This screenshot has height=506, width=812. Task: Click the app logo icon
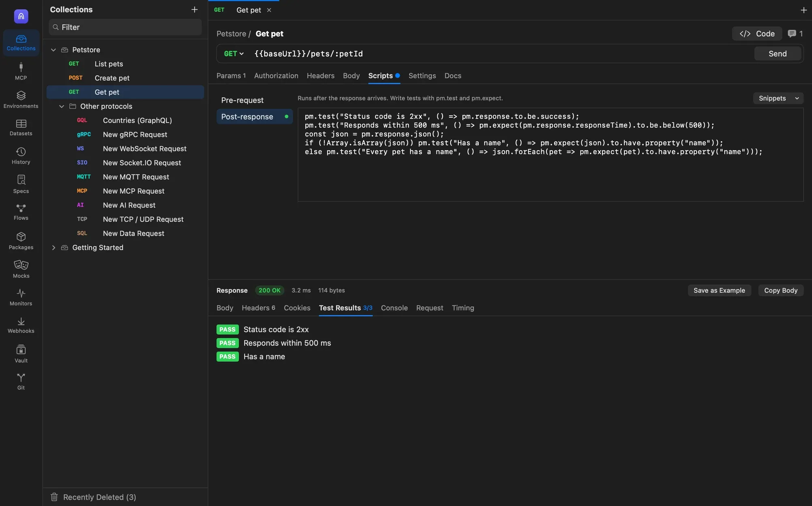(x=21, y=16)
